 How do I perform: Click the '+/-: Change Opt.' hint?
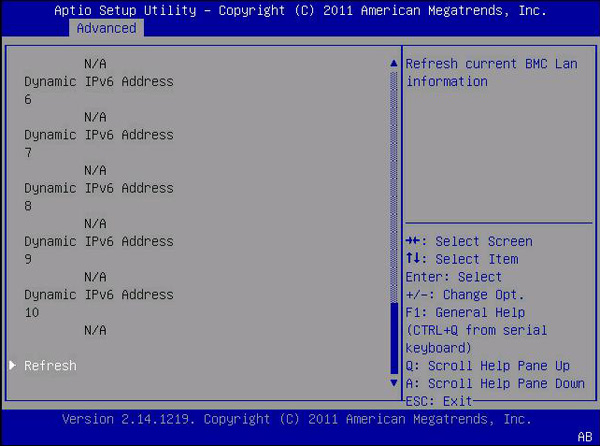pyautogui.click(x=465, y=295)
